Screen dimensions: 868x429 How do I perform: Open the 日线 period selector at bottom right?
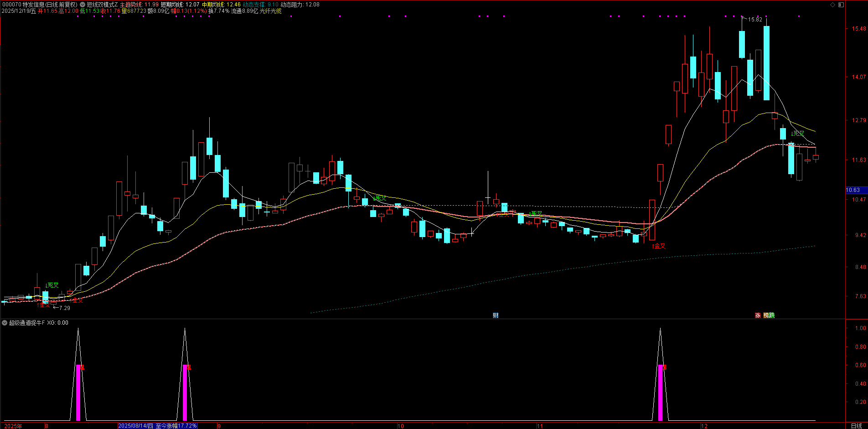tap(856, 426)
